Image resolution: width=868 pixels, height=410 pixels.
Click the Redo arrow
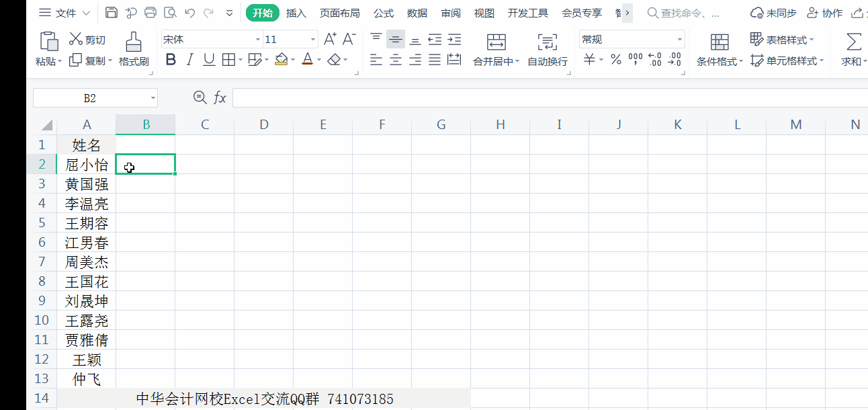coord(208,13)
